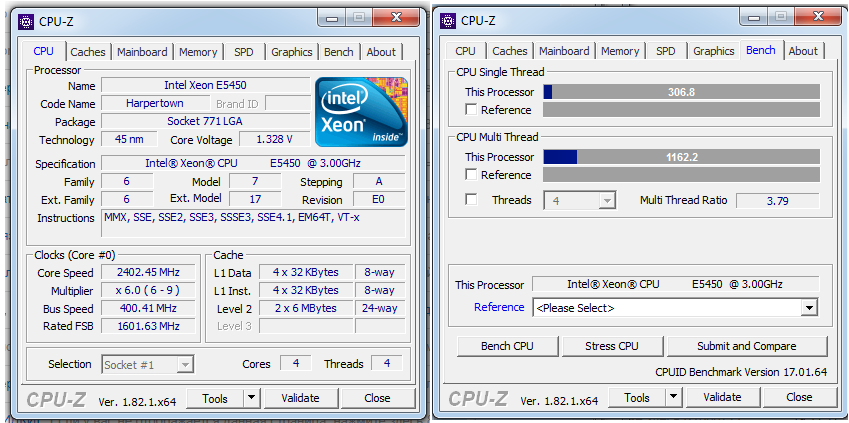Image resolution: width=849 pixels, height=423 pixels.
Task: Click the CPU-Z app icon in right window title bar
Action: (447, 21)
